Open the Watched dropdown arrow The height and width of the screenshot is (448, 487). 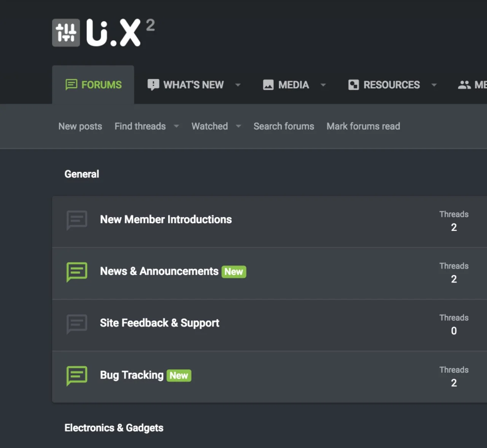239,126
